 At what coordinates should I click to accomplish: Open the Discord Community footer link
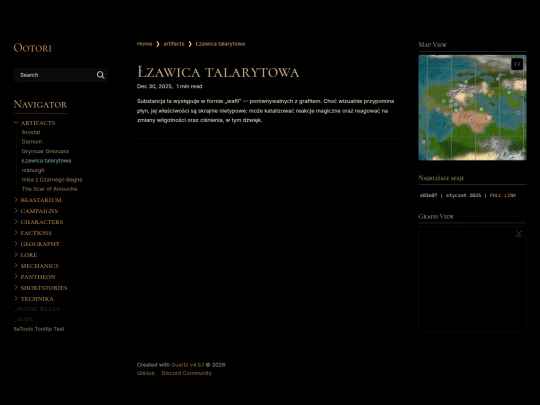click(187, 373)
